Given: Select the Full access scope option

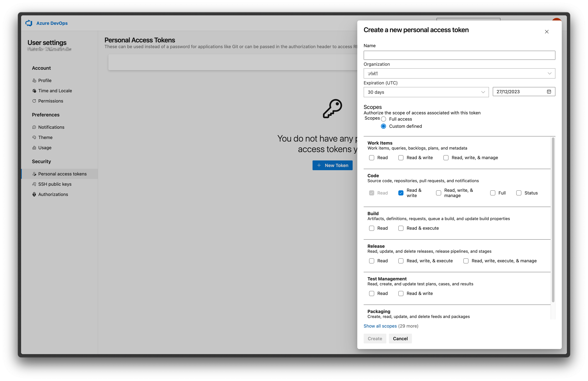Looking at the screenshot, I should coord(383,119).
